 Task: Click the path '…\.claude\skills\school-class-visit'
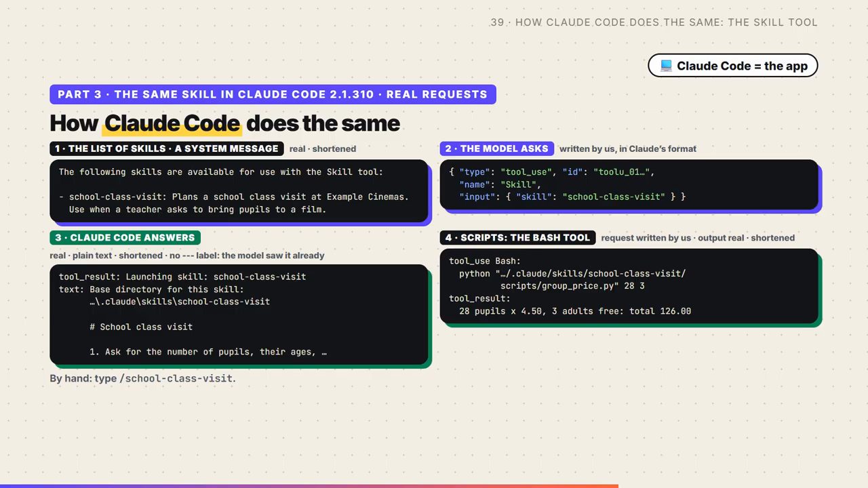click(x=180, y=302)
